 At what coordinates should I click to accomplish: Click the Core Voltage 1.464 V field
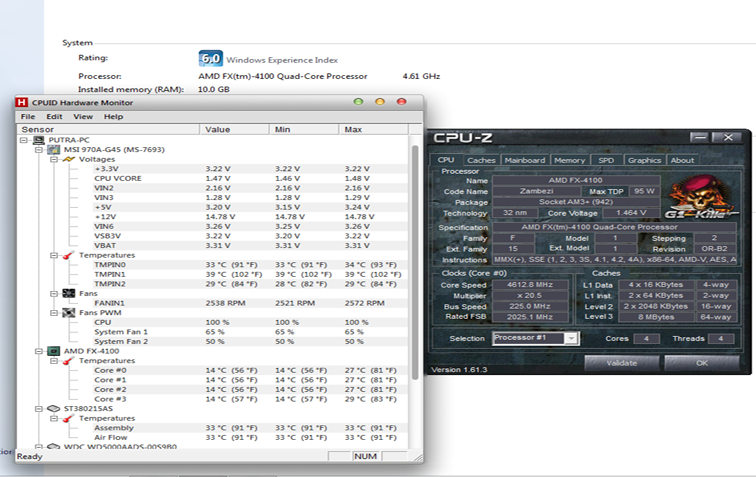tap(630, 213)
